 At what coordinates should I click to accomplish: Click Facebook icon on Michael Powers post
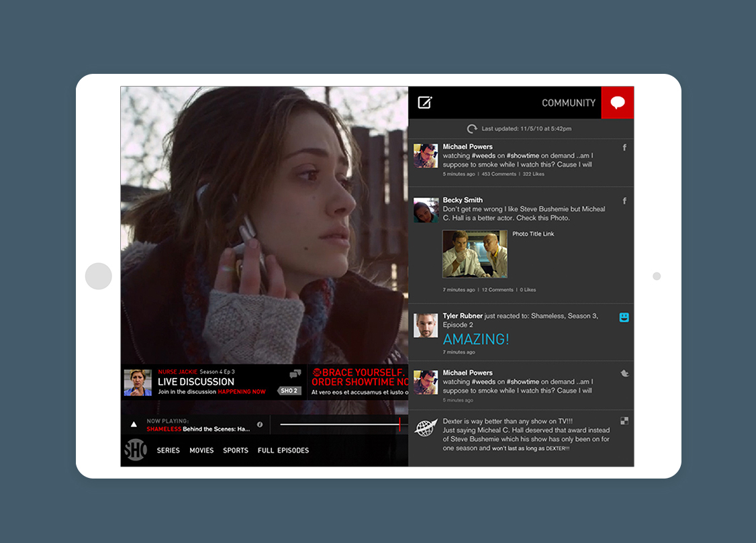point(624,148)
